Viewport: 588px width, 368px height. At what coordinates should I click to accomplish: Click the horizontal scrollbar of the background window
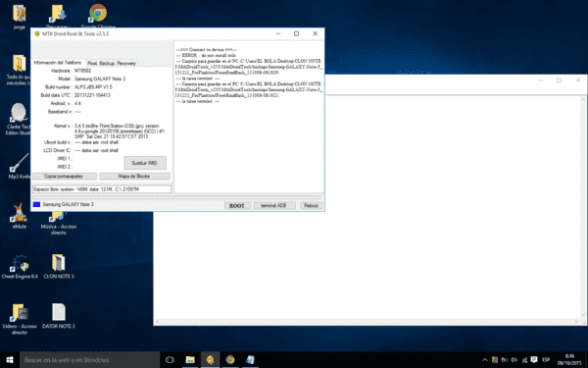[x=367, y=322]
